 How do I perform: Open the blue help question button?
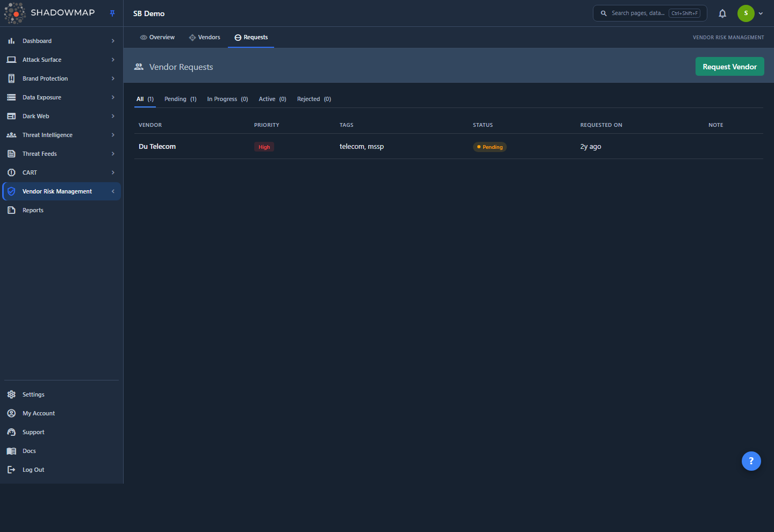751,461
